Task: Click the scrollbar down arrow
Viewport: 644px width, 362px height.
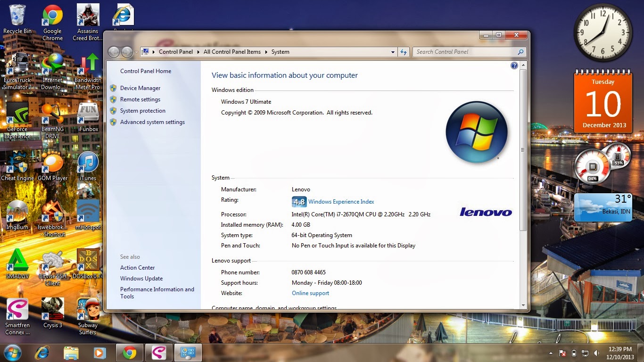Action: coord(522,306)
